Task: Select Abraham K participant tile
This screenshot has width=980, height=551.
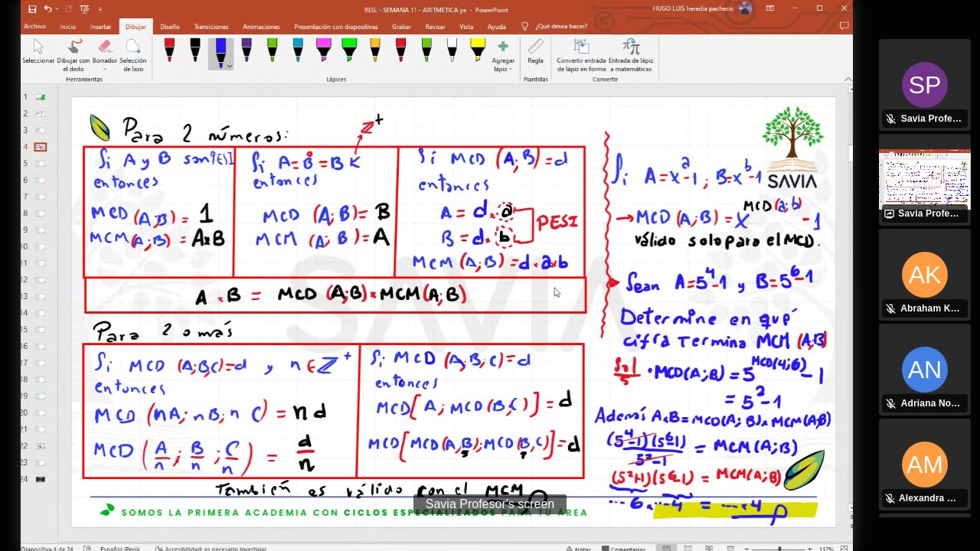Action: pos(924,274)
